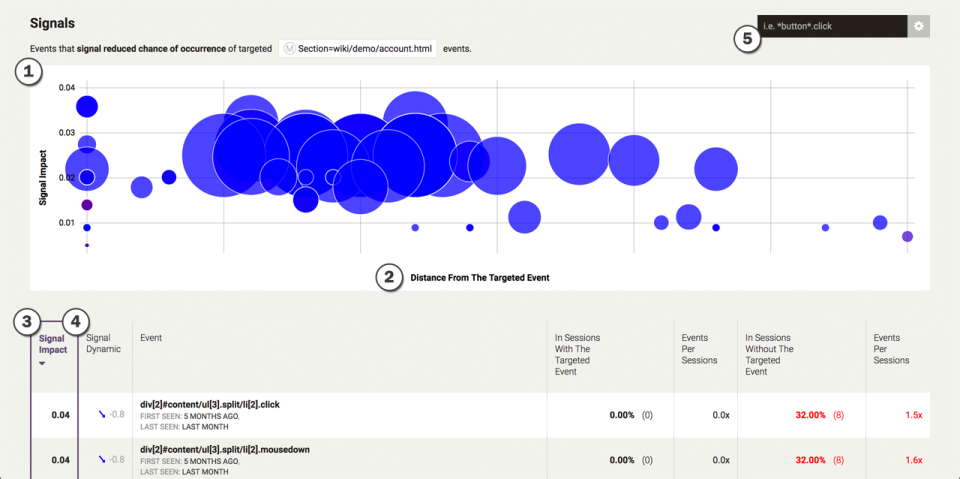The height and width of the screenshot is (479, 960).
Task: Click the signal filter search input field
Action: coord(832,26)
